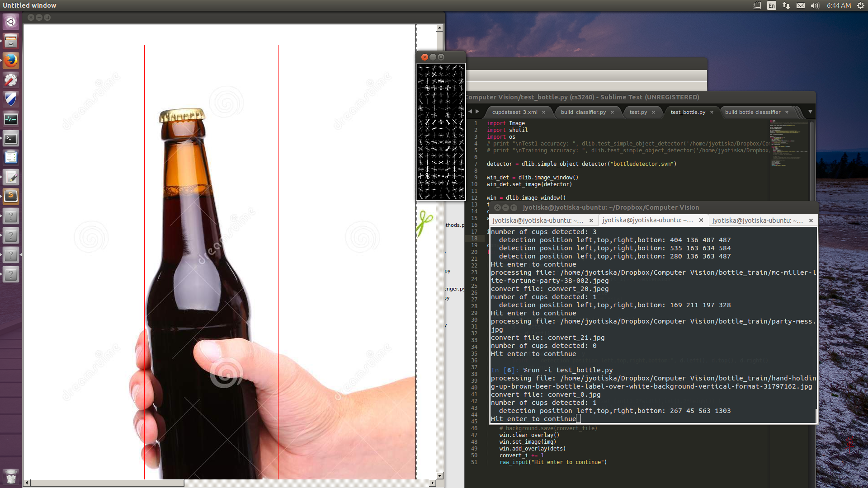Open System Monitor from the launcher
Image resolution: width=868 pixels, height=488 pixels.
pos(11,119)
